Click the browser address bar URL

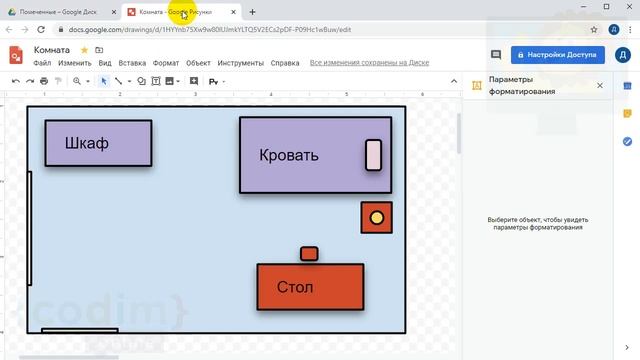(210, 29)
